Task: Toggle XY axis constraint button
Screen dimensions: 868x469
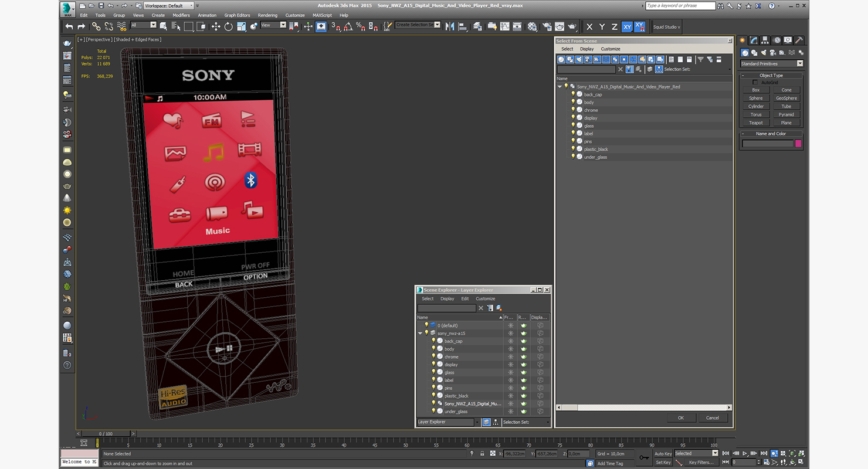Action: (627, 26)
